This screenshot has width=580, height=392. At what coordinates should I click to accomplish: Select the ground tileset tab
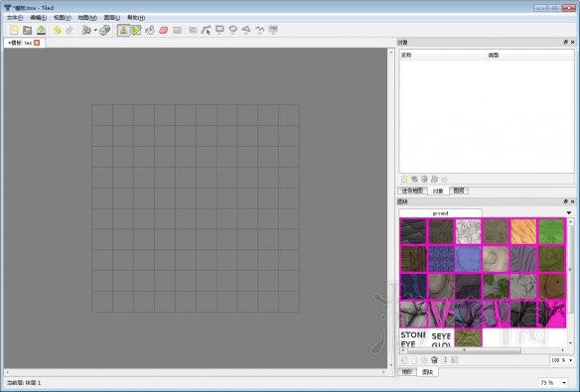[440, 213]
